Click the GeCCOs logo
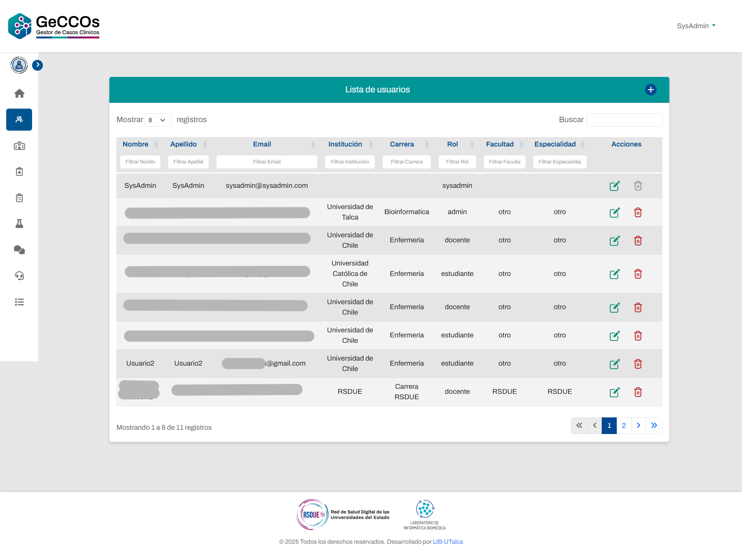This screenshot has height=560, width=742. (x=54, y=26)
